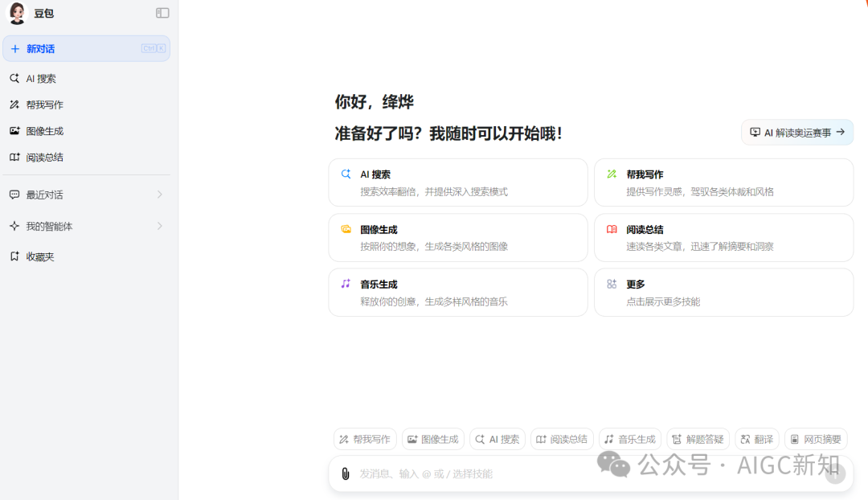Click the 收藏夹 bookmark icon
The image size is (868, 500).
point(14,256)
